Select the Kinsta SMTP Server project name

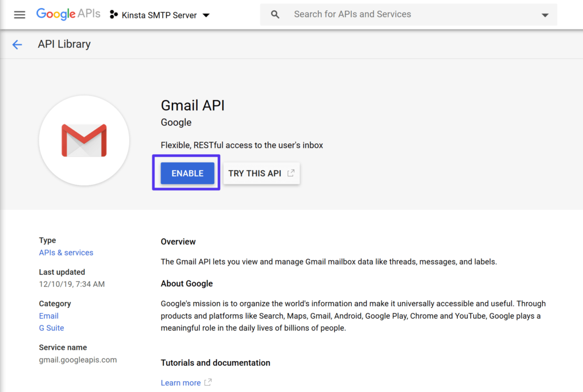click(159, 15)
